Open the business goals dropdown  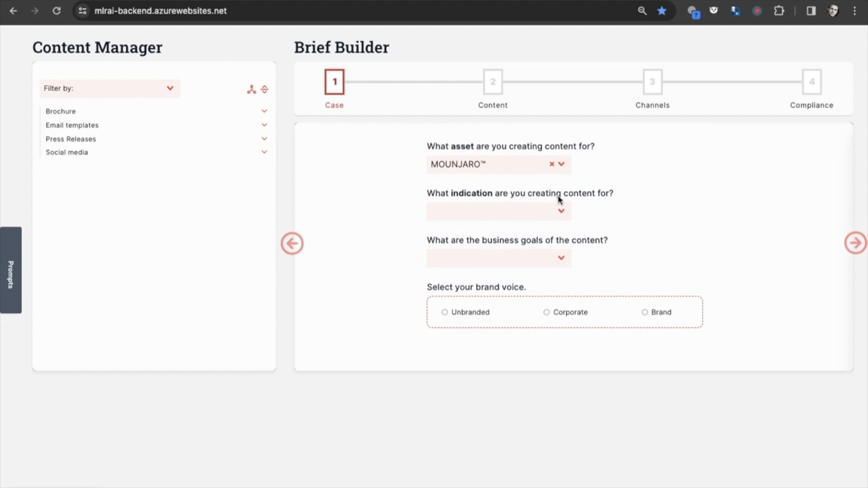[499, 258]
